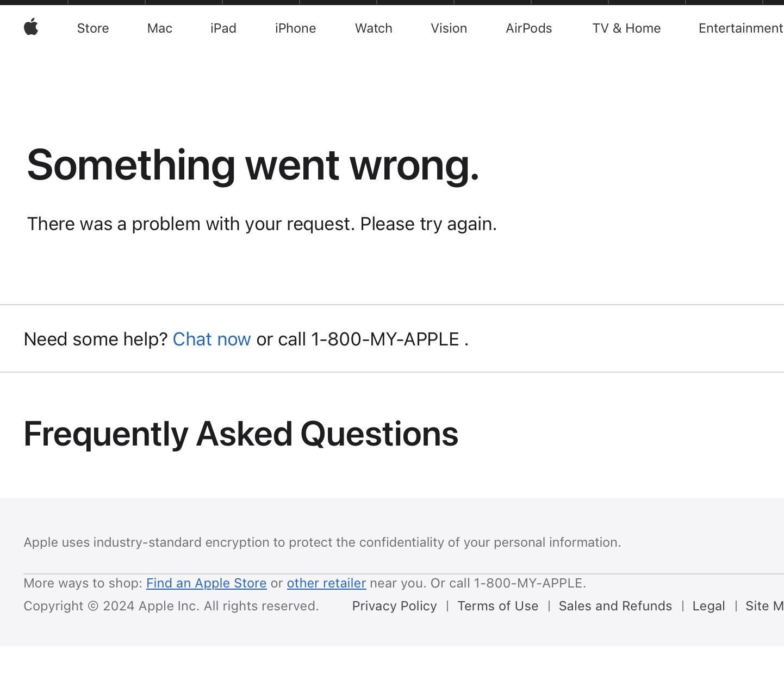Open the other retailer link
The image size is (784, 680).
tap(327, 583)
